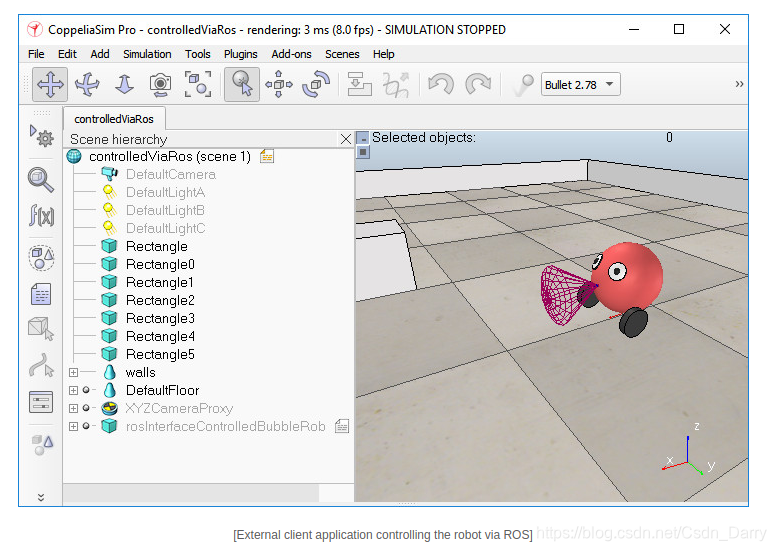Select controlledViaRos (scene 1) root item

pos(170,156)
